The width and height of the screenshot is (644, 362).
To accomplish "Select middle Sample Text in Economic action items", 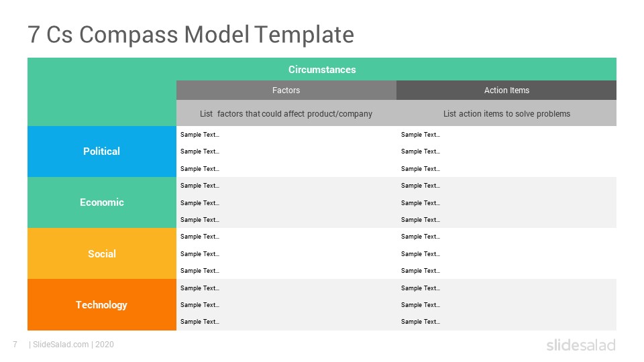I will 421,202.
